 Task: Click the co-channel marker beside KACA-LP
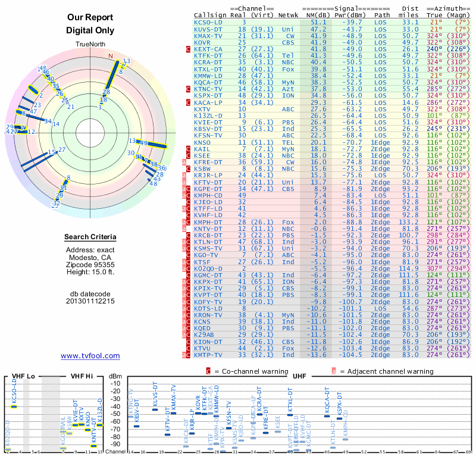pyautogui.click(x=188, y=102)
